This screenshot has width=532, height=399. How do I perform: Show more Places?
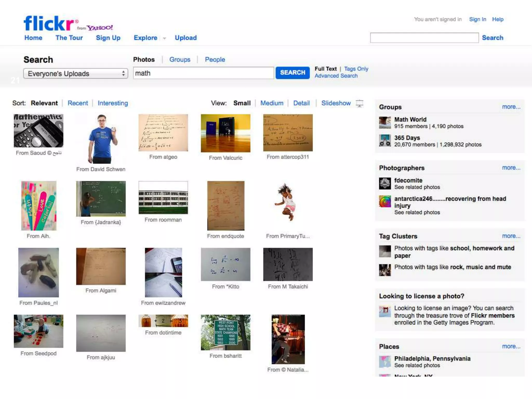point(511,346)
